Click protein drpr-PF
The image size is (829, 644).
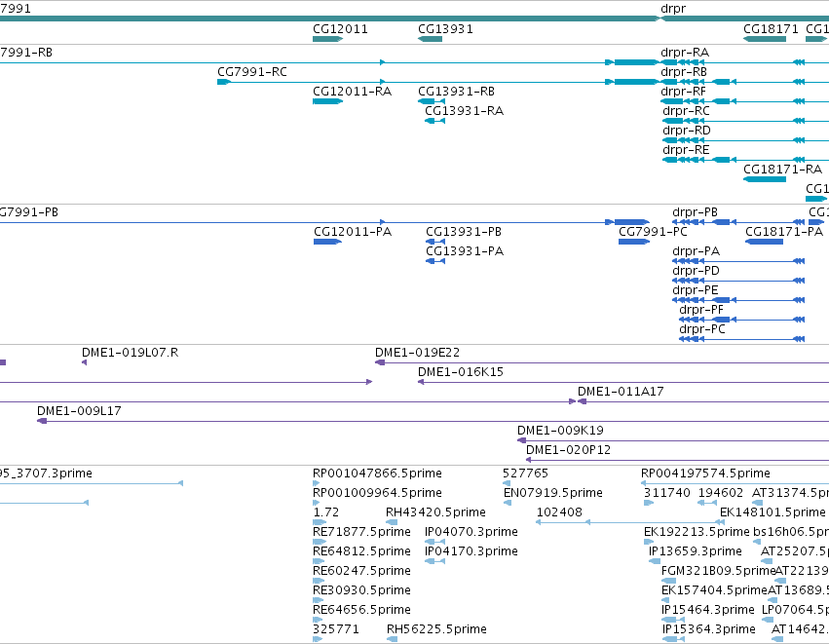click(x=701, y=311)
